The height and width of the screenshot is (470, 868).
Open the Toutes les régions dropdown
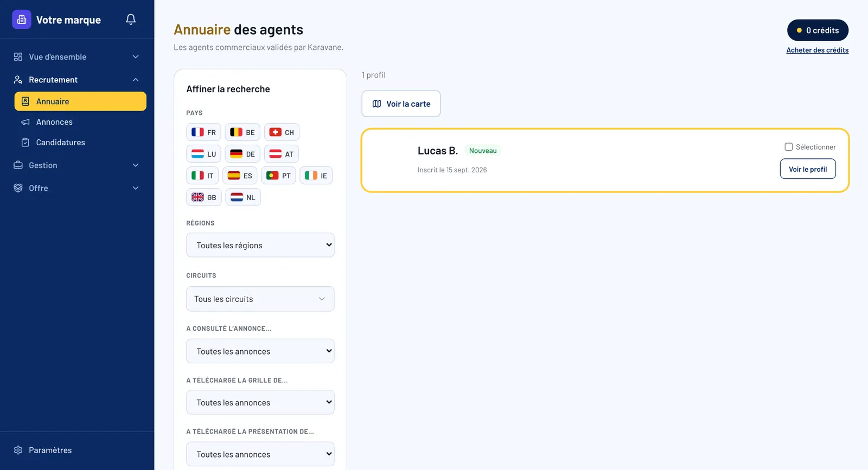[260, 245]
